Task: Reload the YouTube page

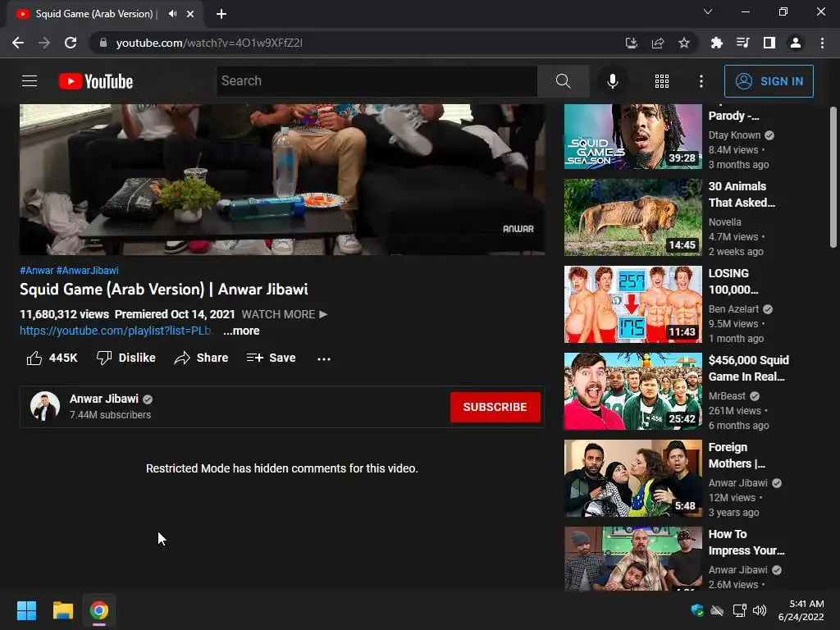Action: 71,43
